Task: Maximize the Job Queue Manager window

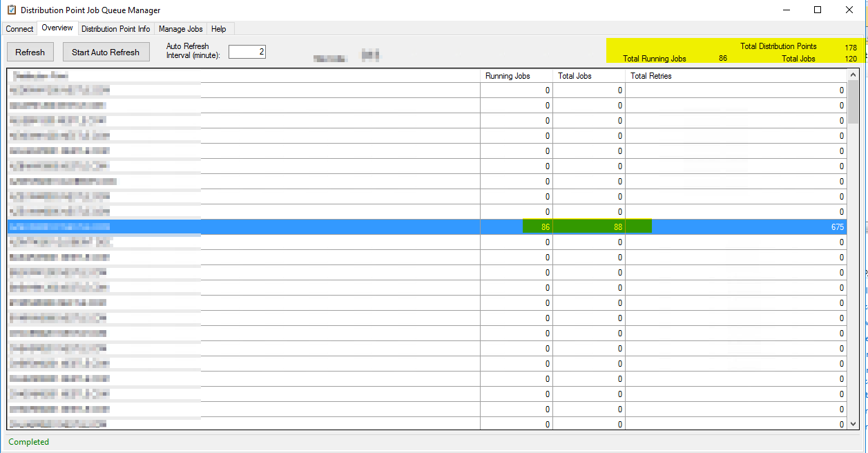Action: coord(818,10)
